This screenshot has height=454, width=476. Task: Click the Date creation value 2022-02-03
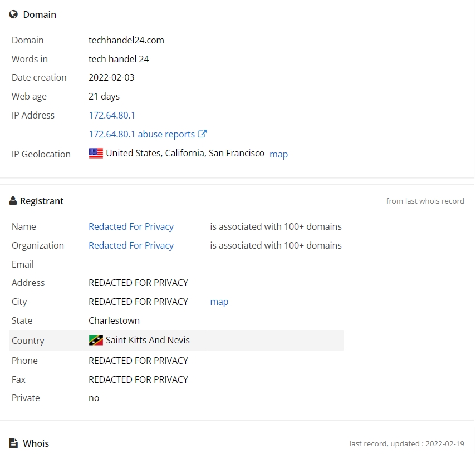[111, 77]
